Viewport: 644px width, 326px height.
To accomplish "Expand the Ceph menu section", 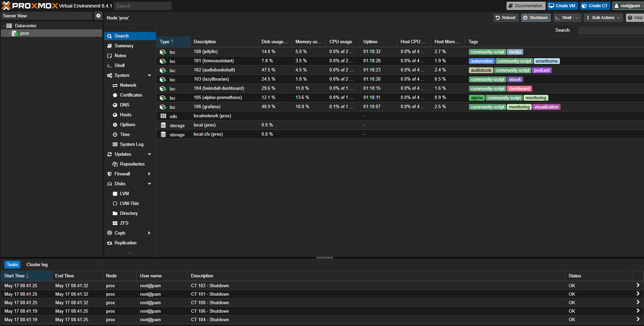I will click(x=149, y=233).
